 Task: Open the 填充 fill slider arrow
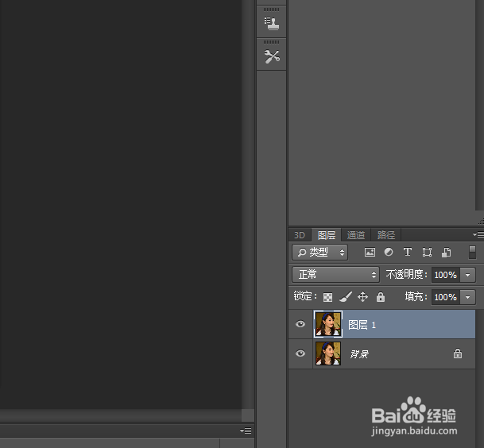click(x=467, y=297)
